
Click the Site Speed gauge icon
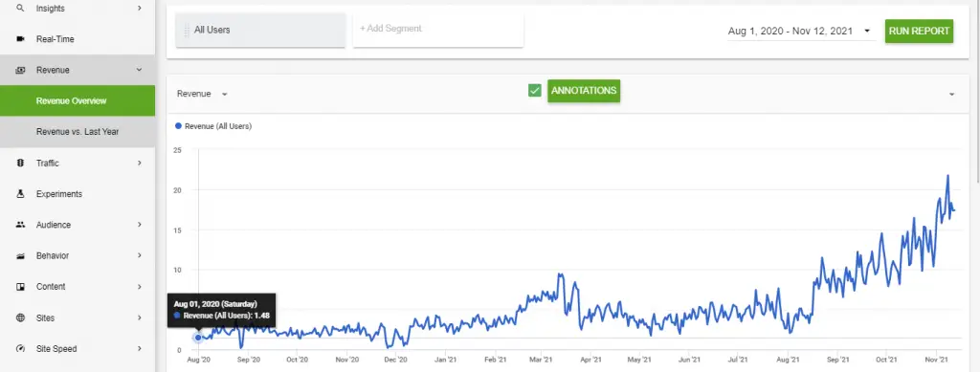[20, 348]
